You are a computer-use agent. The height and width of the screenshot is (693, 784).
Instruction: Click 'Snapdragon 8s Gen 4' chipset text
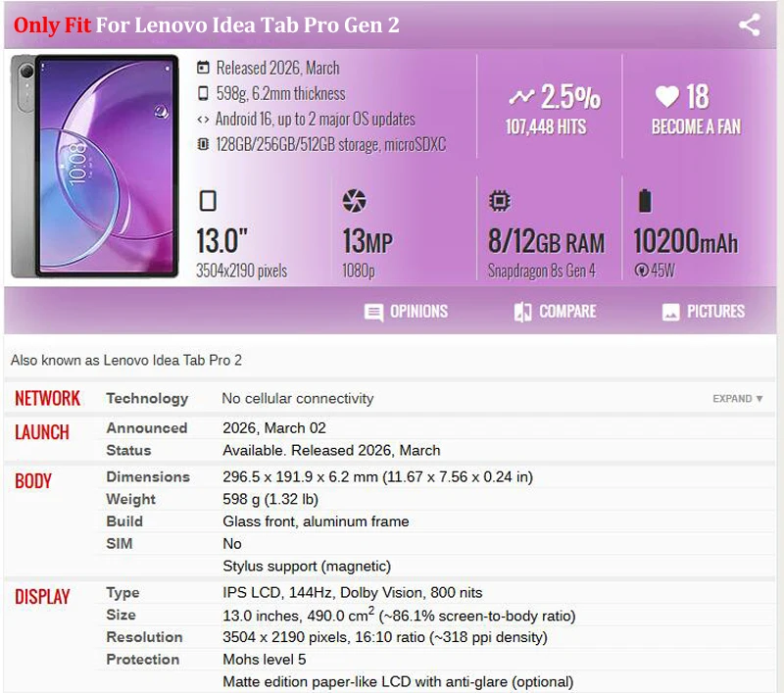tap(542, 271)
